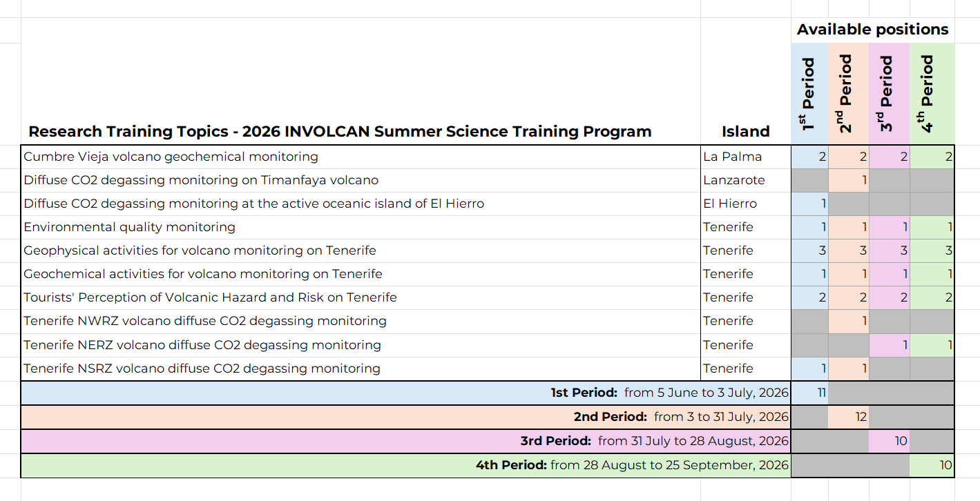Select the Cumbre Vieja geochemical monitoring cell
Screen dimensions: 980x501
pyautogui.click(x=171, y=157)
